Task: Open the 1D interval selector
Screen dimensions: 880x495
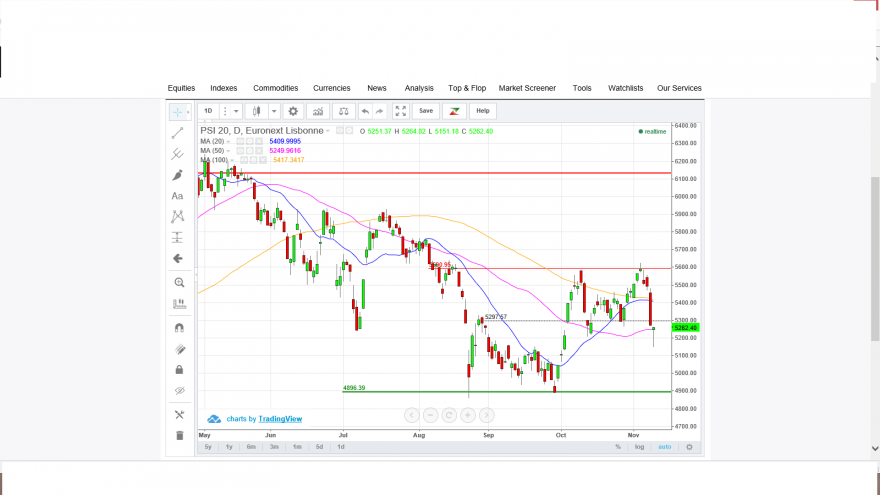Action: click(x=208, y=111)
